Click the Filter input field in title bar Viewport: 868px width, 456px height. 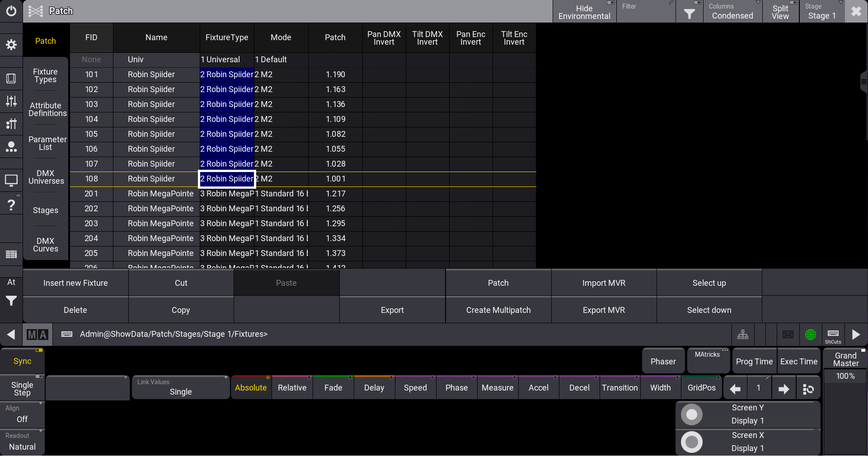point(646,11)
